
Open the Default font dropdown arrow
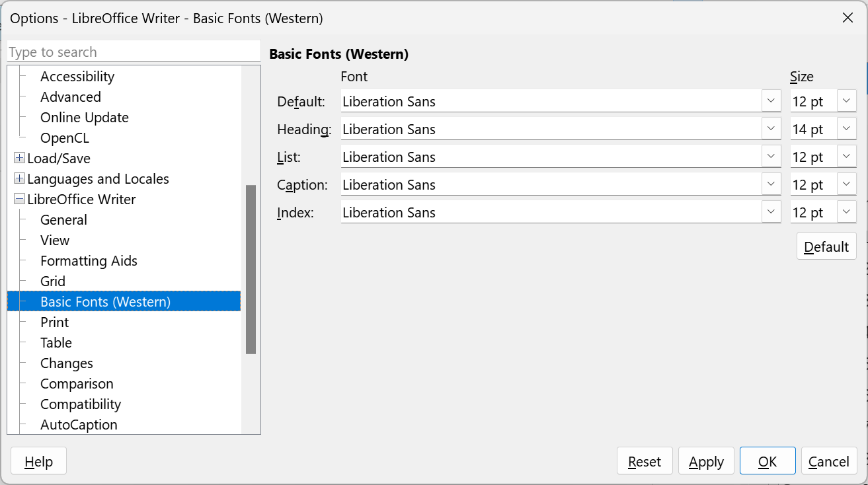click(x=771, y=101)
